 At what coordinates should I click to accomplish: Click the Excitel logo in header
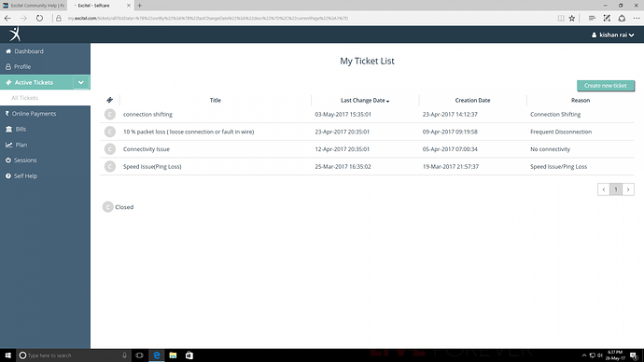tap(15, 35)
